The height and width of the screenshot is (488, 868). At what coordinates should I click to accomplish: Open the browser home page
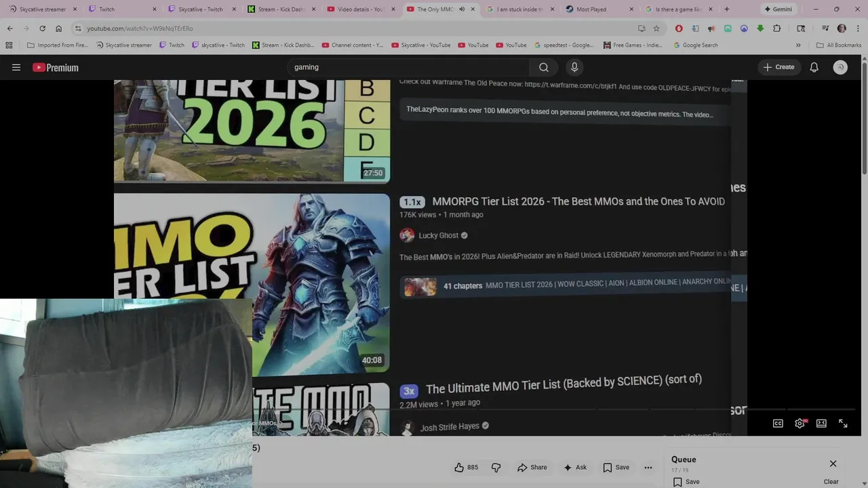click(x=58, y=28)
